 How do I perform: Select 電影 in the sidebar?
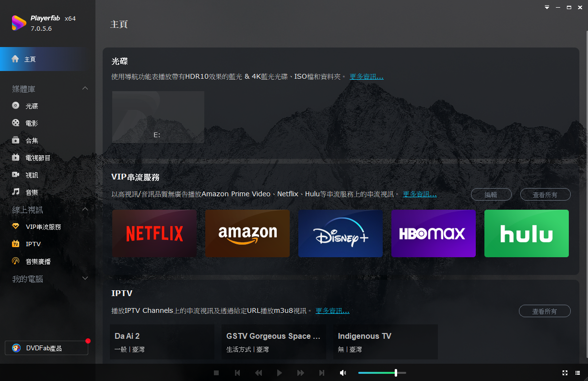point(32,123)
